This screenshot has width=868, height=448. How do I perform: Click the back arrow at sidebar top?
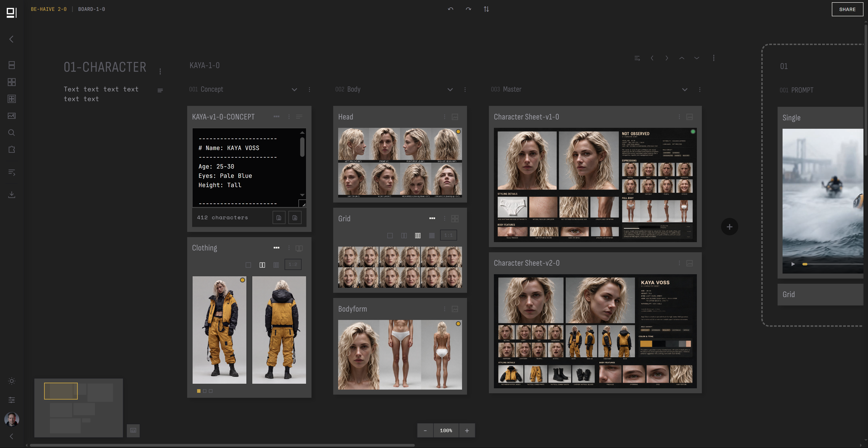[12, 39]
